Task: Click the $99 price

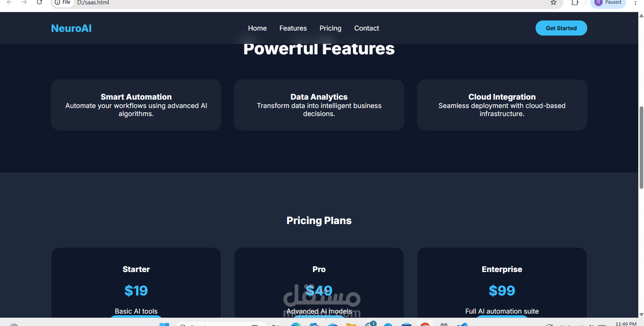Action: (x=502, y=290)
